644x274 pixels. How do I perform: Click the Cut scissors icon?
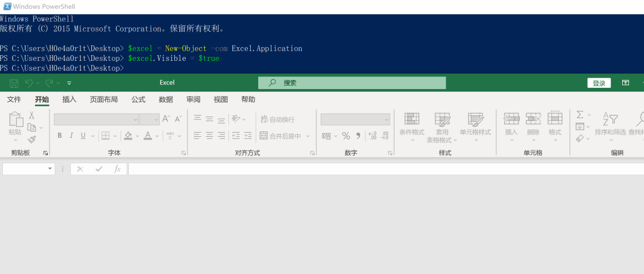point(31,115)
